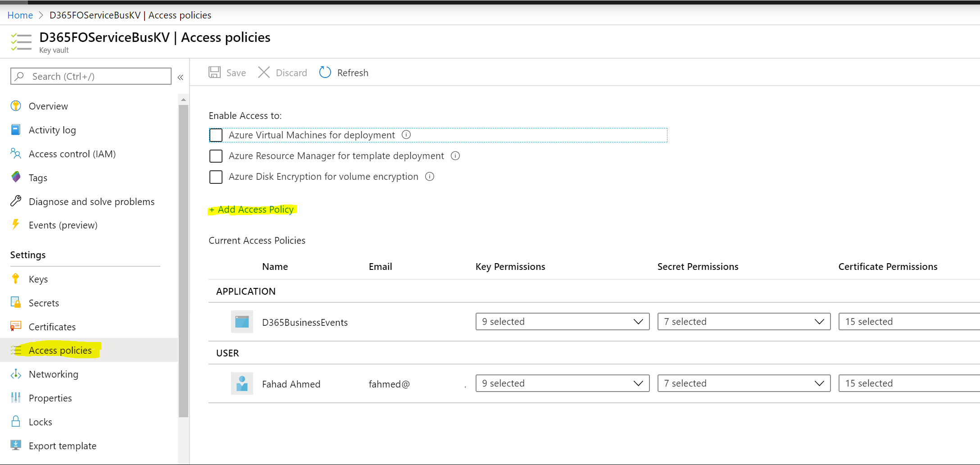Viewport: 980px width, 465px height.
Task: Open Key Permissions dropdown for D365BusinessEvents
Action: coord(563,322)
